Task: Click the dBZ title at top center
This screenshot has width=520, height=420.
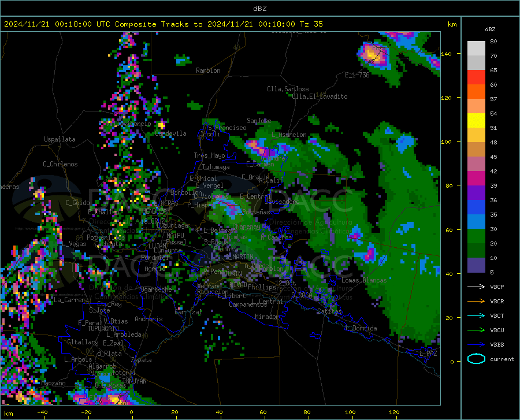Action: pyautogui.click(x=259, y=9)
